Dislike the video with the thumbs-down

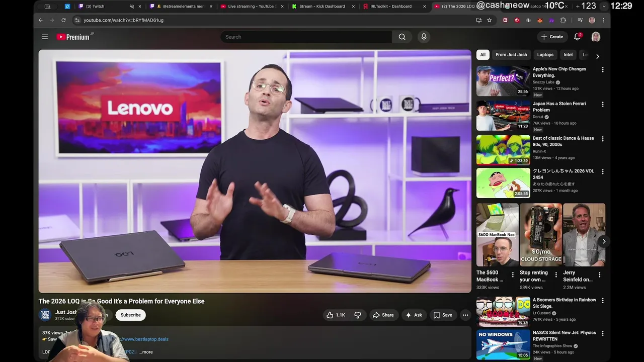[x=358, y=315]
